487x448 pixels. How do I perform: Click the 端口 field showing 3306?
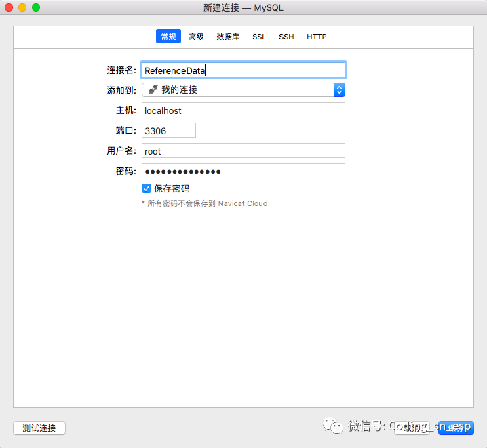(169, 130)
